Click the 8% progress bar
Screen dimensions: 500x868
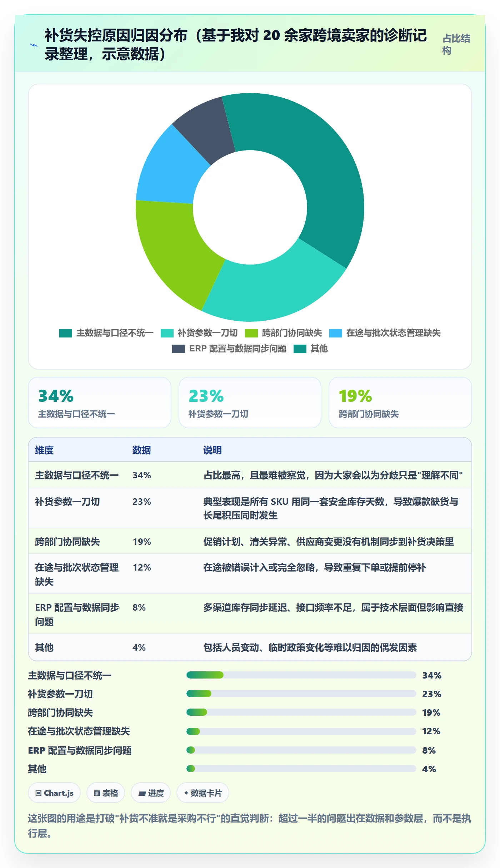301,750
